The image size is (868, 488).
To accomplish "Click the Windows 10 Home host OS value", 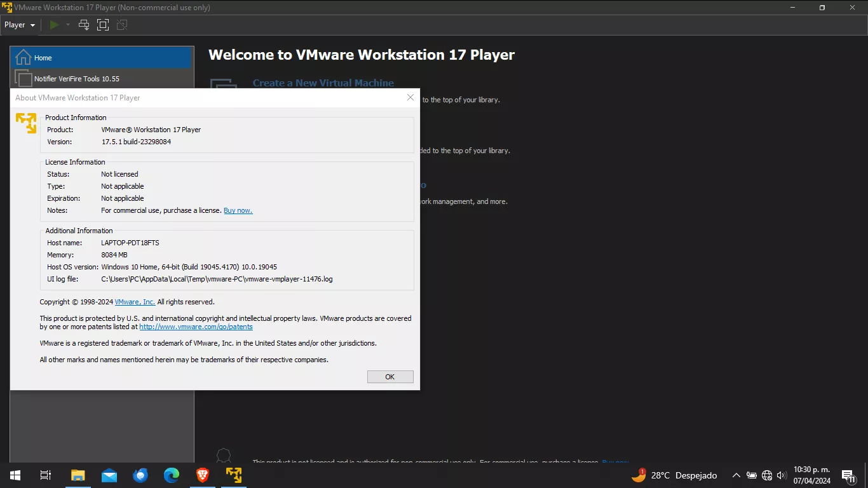I will [189, 267].
